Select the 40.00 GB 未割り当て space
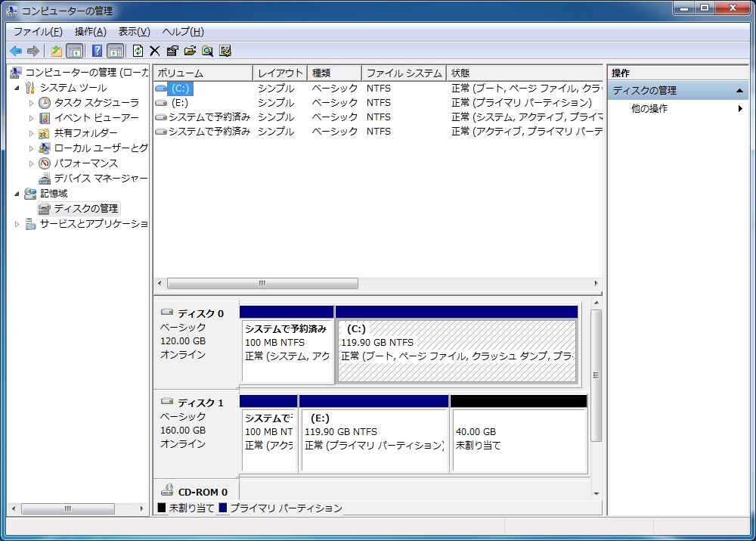The width and height of the screenshot is (756, 541). point(519,434)
